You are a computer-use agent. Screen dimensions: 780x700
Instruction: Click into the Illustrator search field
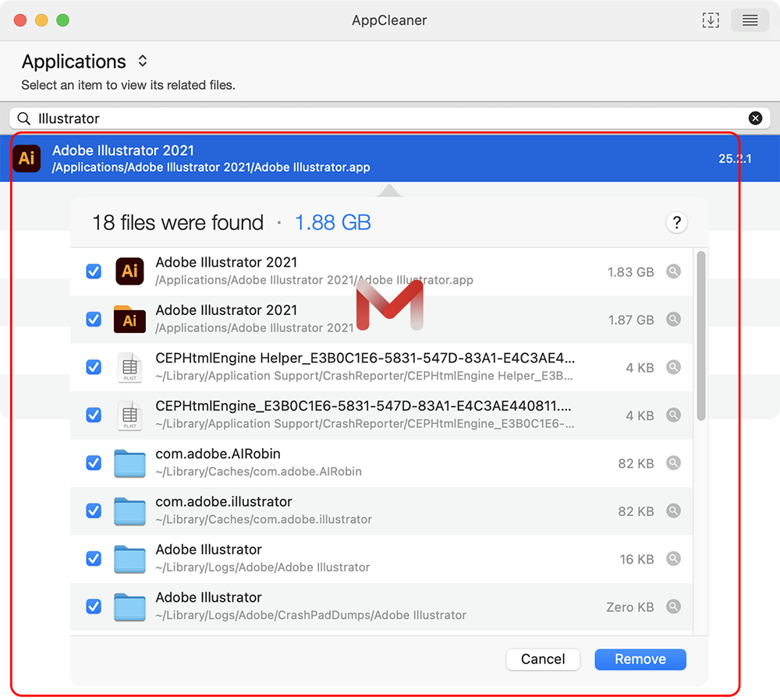[x=389, y=118]
